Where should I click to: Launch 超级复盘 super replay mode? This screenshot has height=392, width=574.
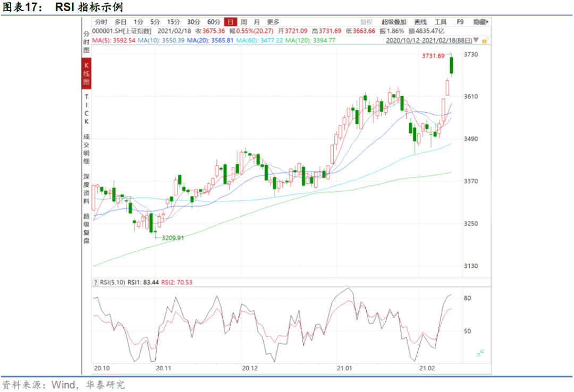coord(85,226)
